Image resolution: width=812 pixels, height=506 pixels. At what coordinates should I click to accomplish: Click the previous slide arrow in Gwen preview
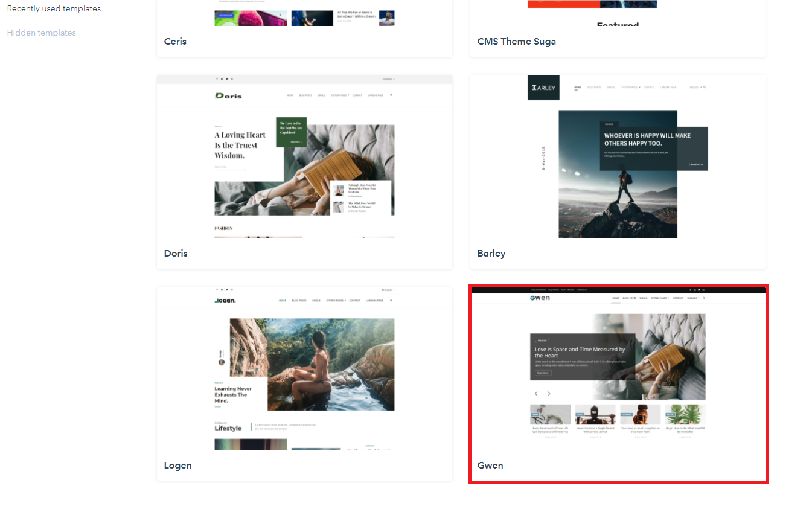click(x=536, y=394)
